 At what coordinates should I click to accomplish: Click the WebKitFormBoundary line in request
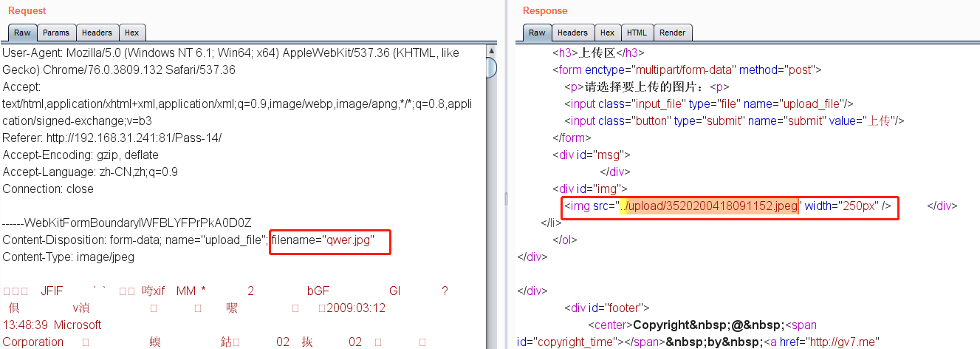pyautogui.click(x=127, y=223)
